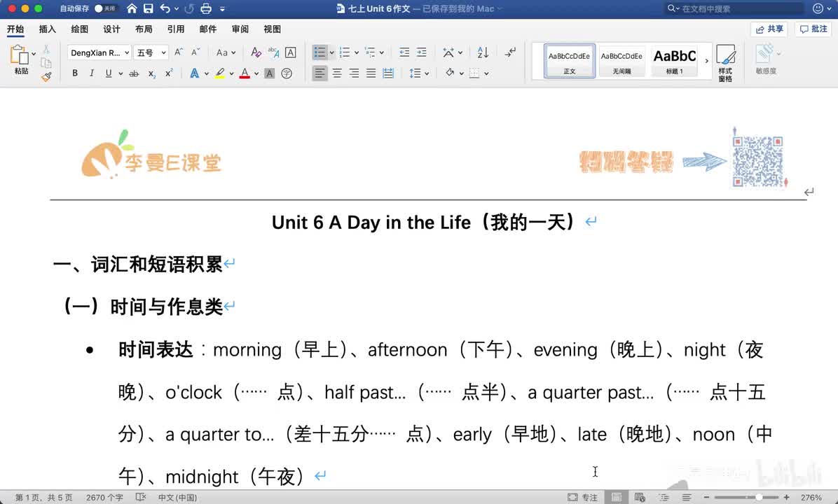Apply character border icon

point(291,52)
